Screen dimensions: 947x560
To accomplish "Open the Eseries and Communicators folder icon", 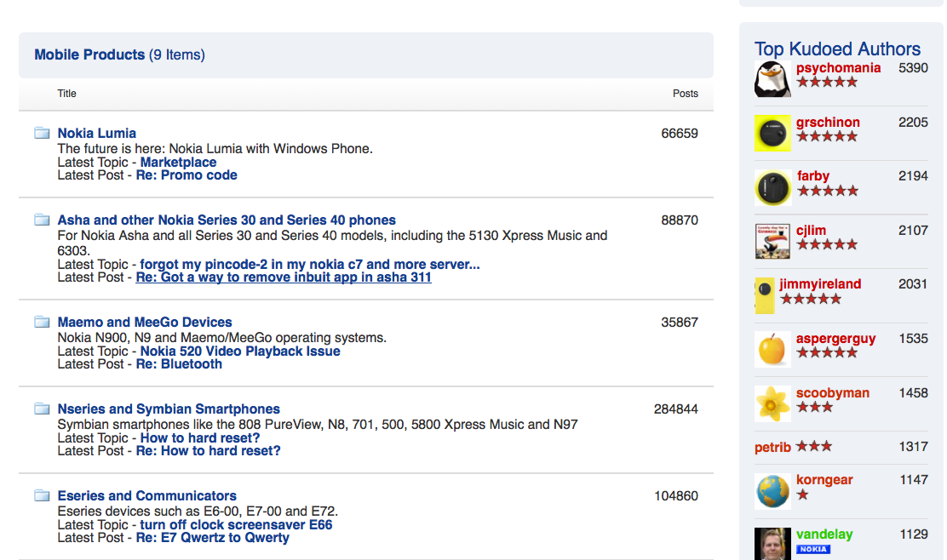I will coord(42,494).
